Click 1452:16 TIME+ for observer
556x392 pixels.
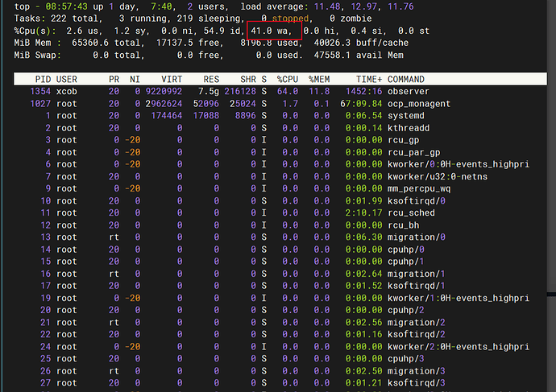coord(363,92)
